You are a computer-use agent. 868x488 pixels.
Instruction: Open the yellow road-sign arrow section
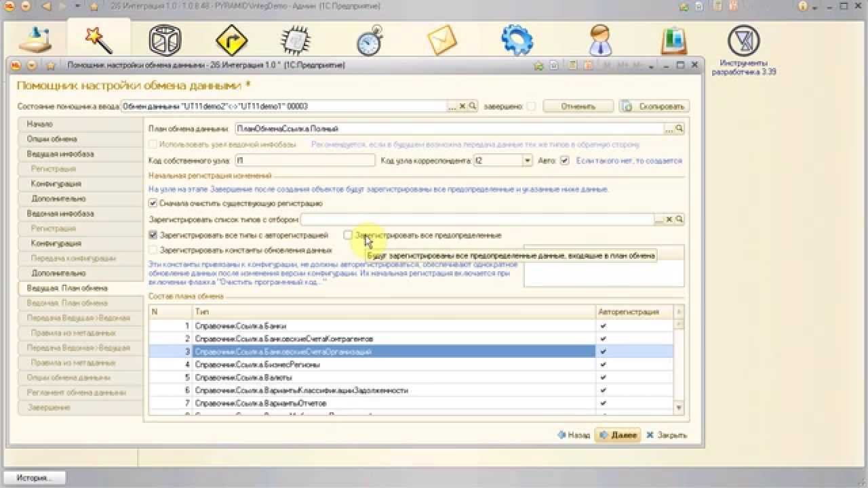click(232, 40)
